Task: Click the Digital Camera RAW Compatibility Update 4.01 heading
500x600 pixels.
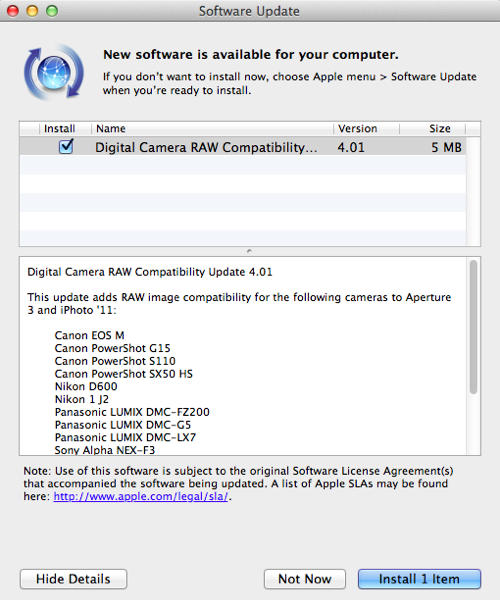Action: tap(150, 272)
